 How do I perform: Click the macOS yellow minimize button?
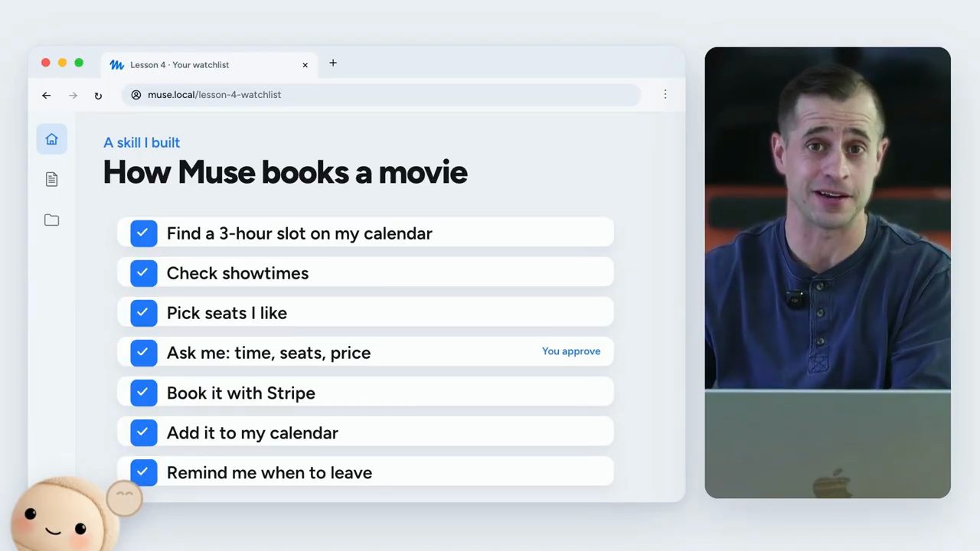(63, 63)
